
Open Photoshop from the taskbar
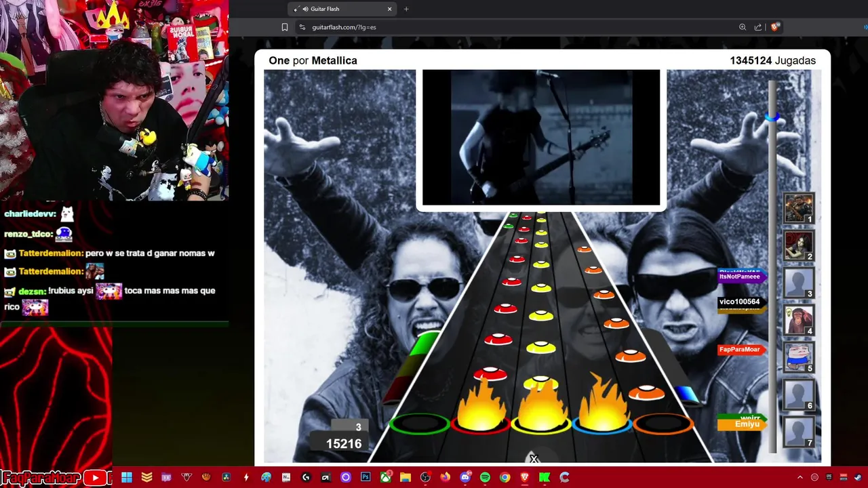366,477
